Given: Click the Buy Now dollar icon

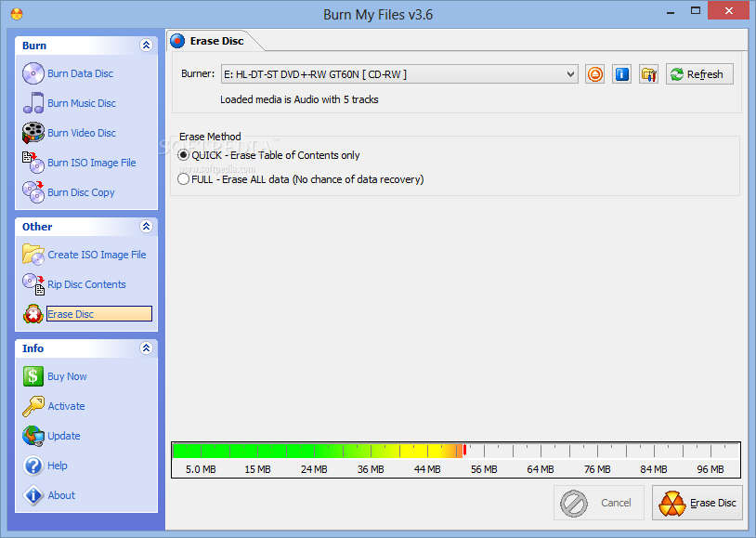Looking at the screenshot, I should tap(33, 376).
